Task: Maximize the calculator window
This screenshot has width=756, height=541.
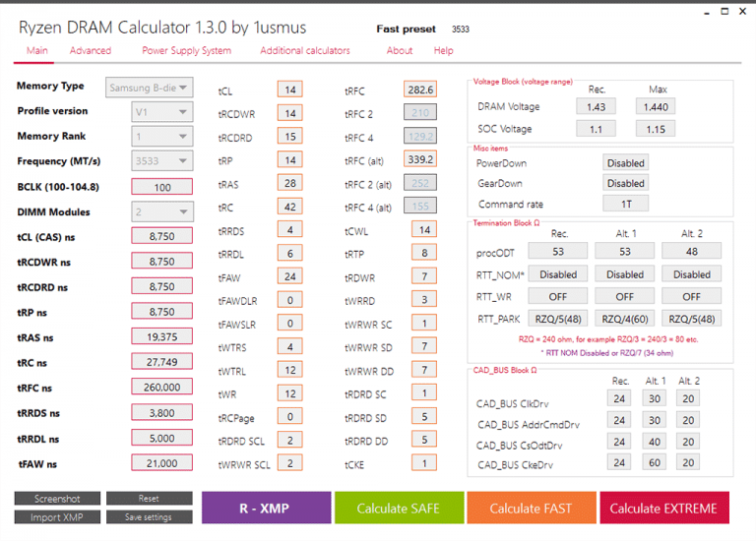Action: point(724,11)
